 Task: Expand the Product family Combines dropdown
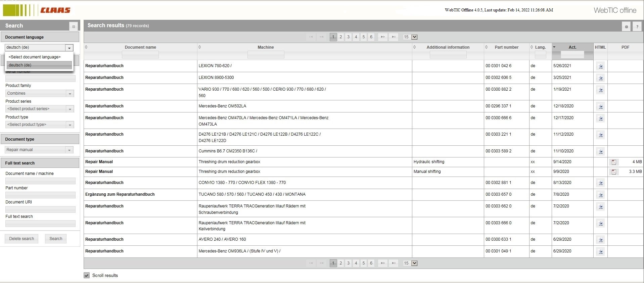(40, 93)
